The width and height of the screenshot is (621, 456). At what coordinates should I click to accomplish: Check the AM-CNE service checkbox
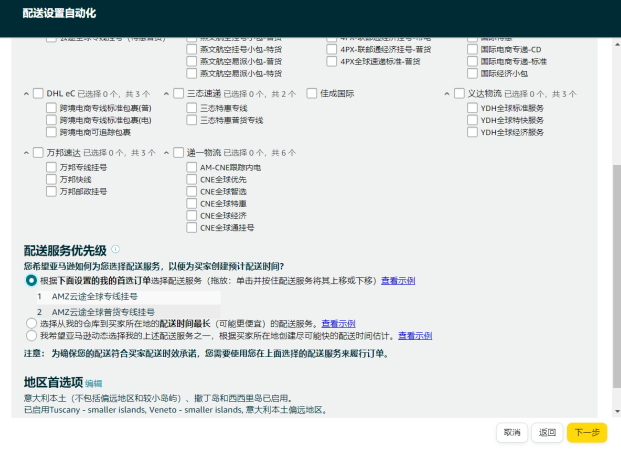192,167
